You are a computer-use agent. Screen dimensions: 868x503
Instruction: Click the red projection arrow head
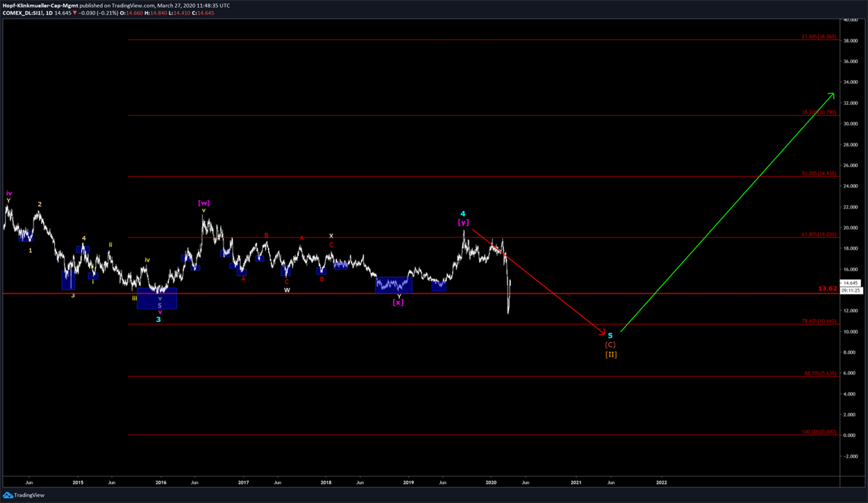(601, 334)
